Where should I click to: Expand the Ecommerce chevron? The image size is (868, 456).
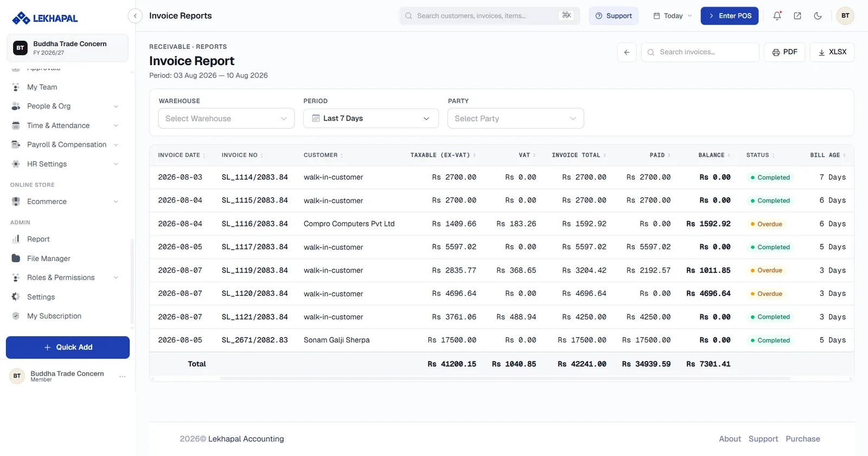(116, 201)
